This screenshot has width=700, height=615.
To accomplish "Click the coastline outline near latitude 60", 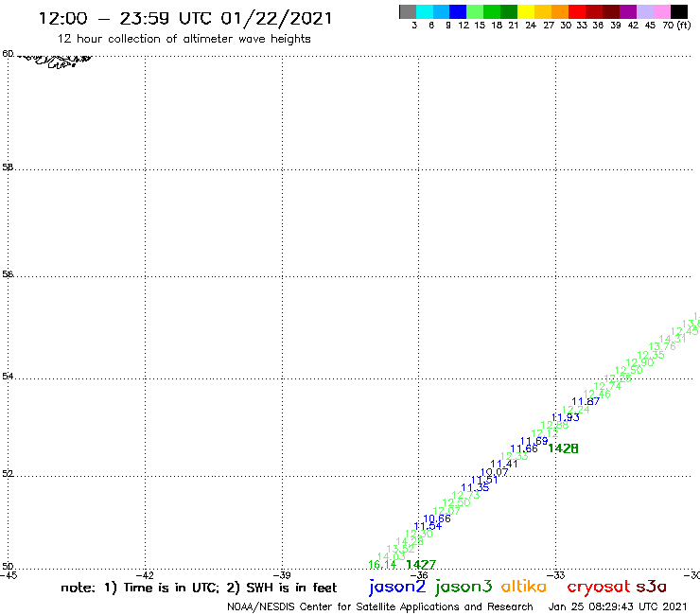I will [56, 61].
